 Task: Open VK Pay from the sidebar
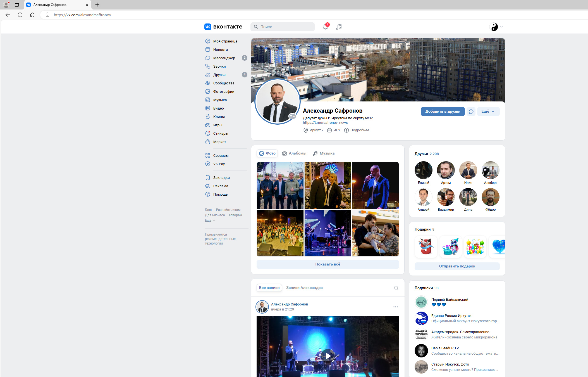click(219, 164)
